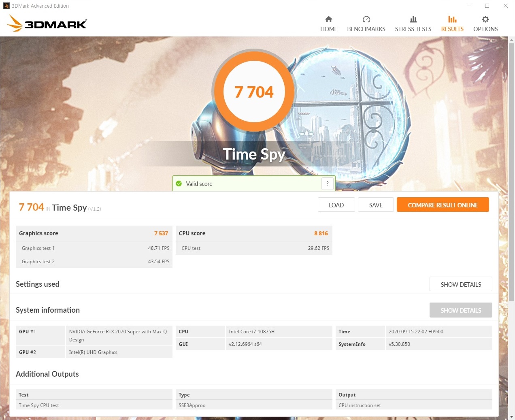The image size is (515, 420).
Task: Click the Graphics score header label
Action: click(x=38, y=233)
